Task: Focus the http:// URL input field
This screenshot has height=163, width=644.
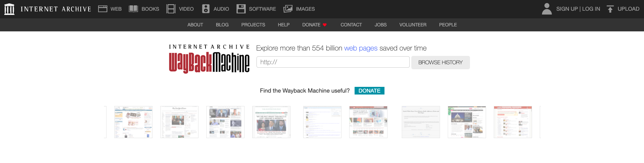Action: (333, 62)
